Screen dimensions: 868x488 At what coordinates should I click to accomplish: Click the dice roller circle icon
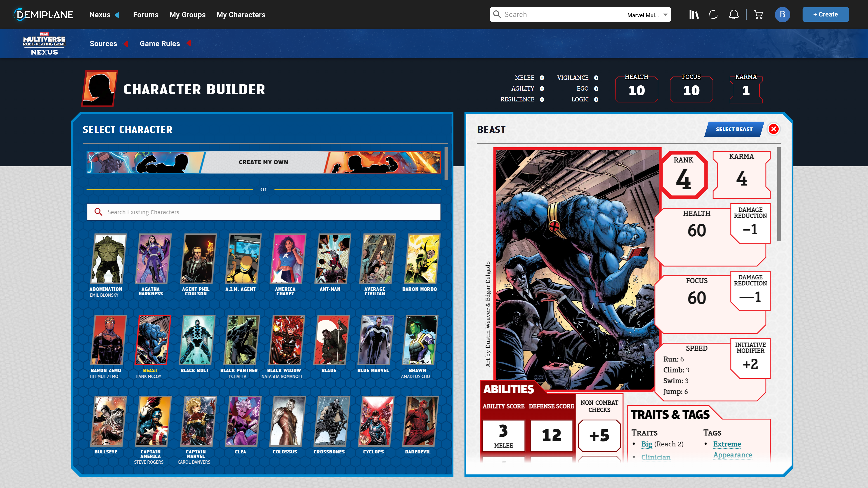point(713,14)
